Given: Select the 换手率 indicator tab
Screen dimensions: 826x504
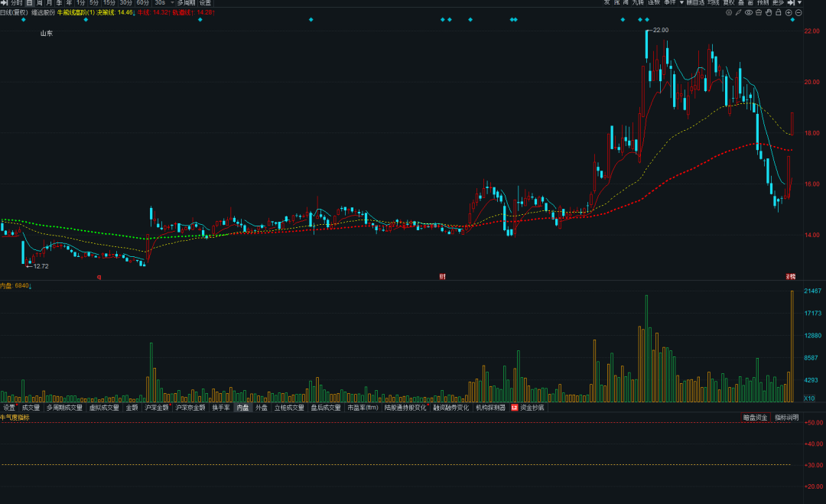Looking at the screenshot, I should pyautogui.click(x=221, y=408).
